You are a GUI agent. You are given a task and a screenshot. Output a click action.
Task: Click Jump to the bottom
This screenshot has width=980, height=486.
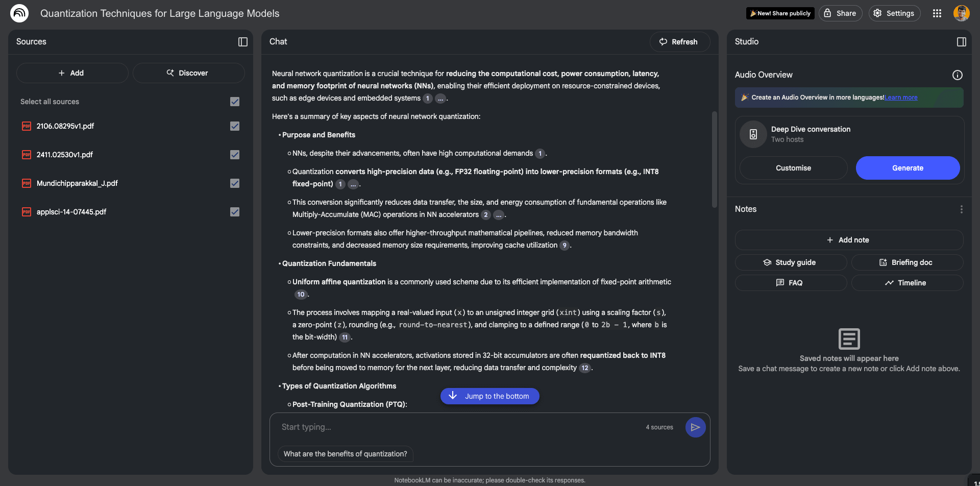pos(489,396)
